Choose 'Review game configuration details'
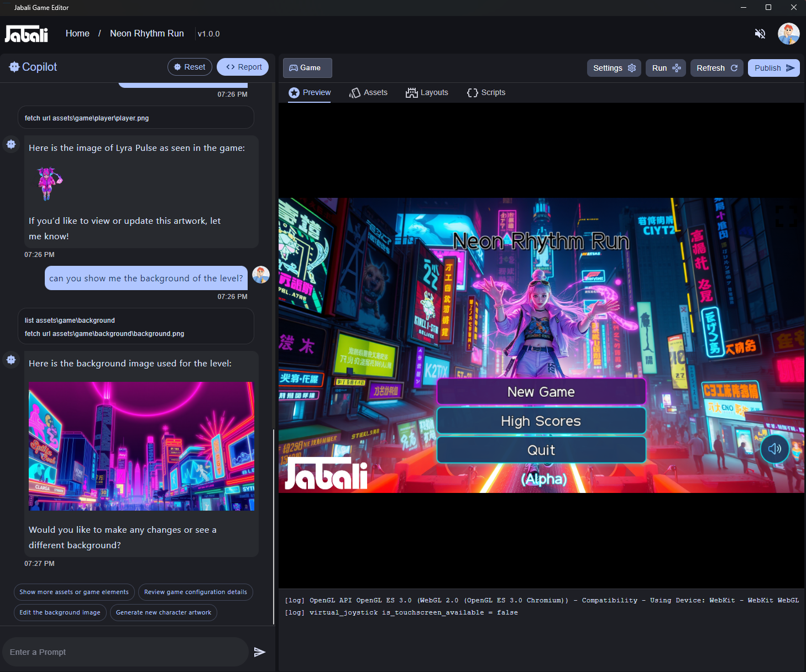 [196, 592]
